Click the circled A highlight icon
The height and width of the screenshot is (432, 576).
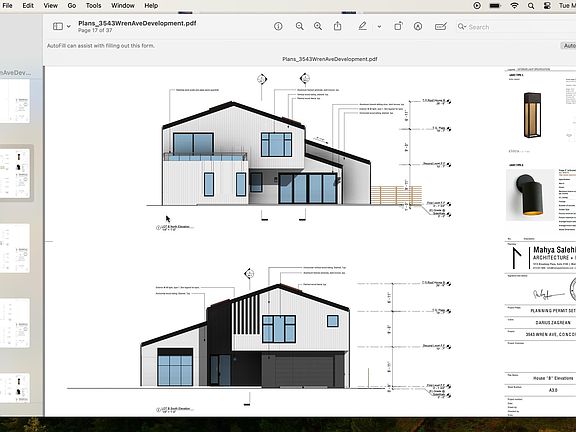click(418, 26)
